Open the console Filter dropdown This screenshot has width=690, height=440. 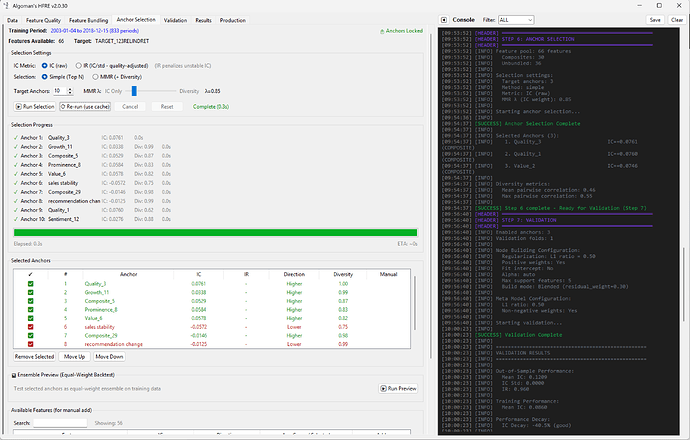pos(516,20)
